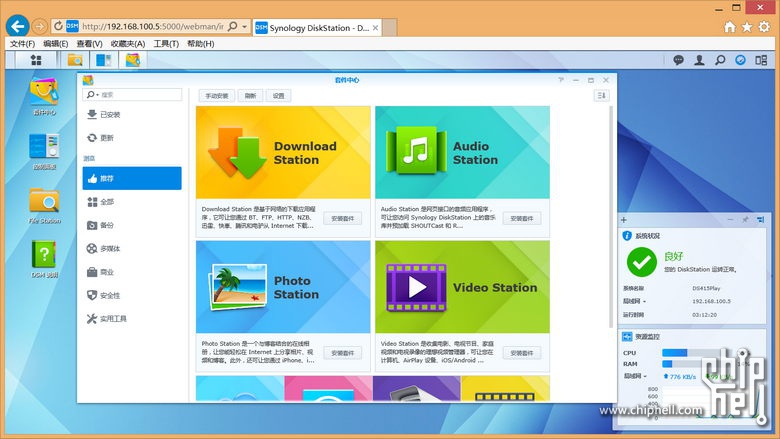The width and height of the screenshot is (780, 439).
Task: Open File Station from the DSM taskbar
Action: [x=75, y=60]
